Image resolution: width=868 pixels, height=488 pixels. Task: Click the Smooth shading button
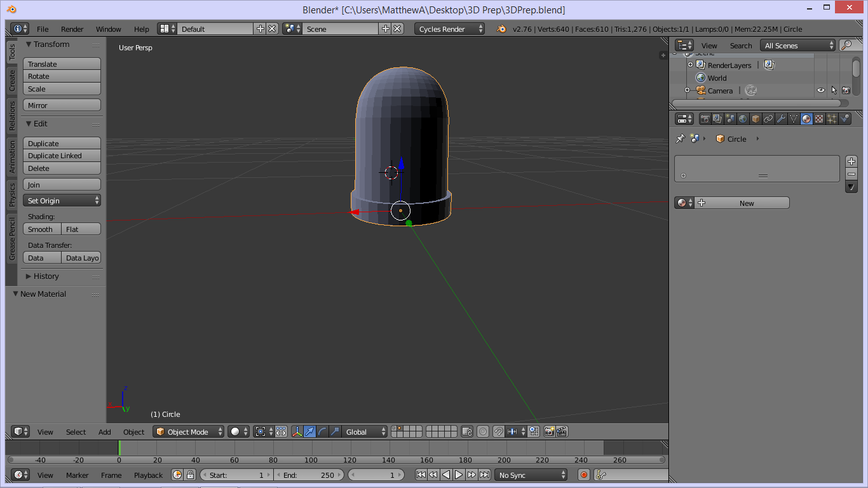click(43, 229)
